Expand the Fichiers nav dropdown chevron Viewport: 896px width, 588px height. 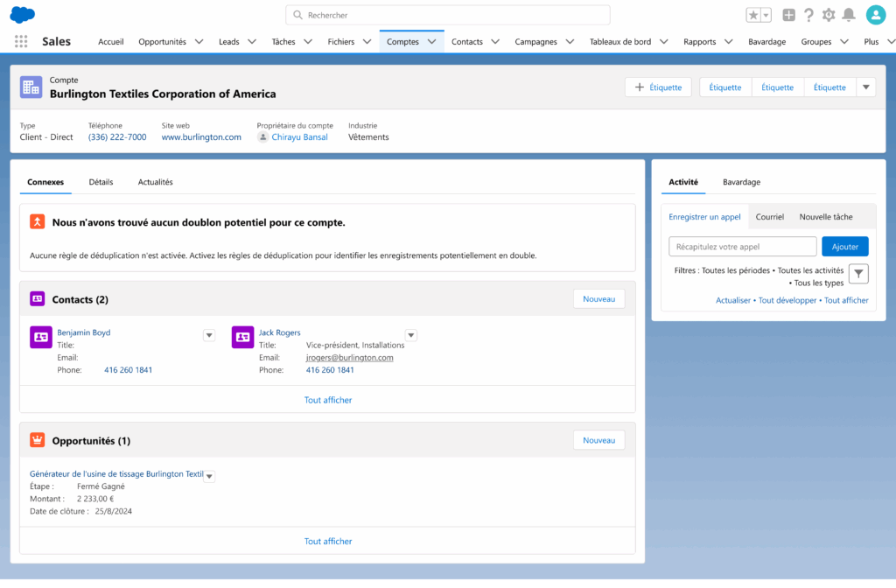367,42
